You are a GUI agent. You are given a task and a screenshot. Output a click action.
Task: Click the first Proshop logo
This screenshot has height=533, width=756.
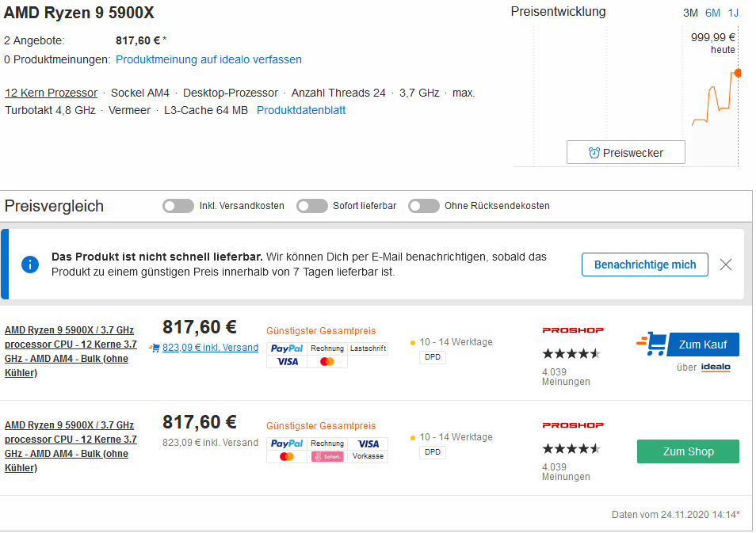click(x=573, y=330)
